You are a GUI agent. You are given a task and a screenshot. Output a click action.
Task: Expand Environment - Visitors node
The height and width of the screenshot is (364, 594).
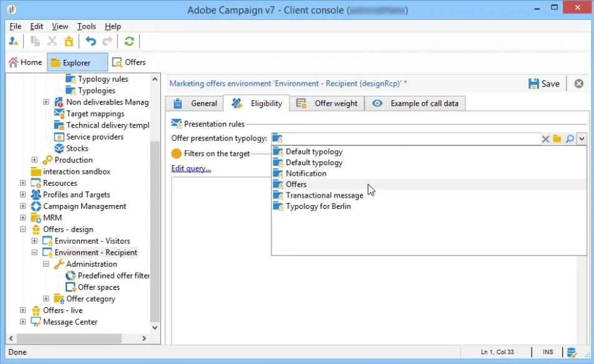[34, 241]
